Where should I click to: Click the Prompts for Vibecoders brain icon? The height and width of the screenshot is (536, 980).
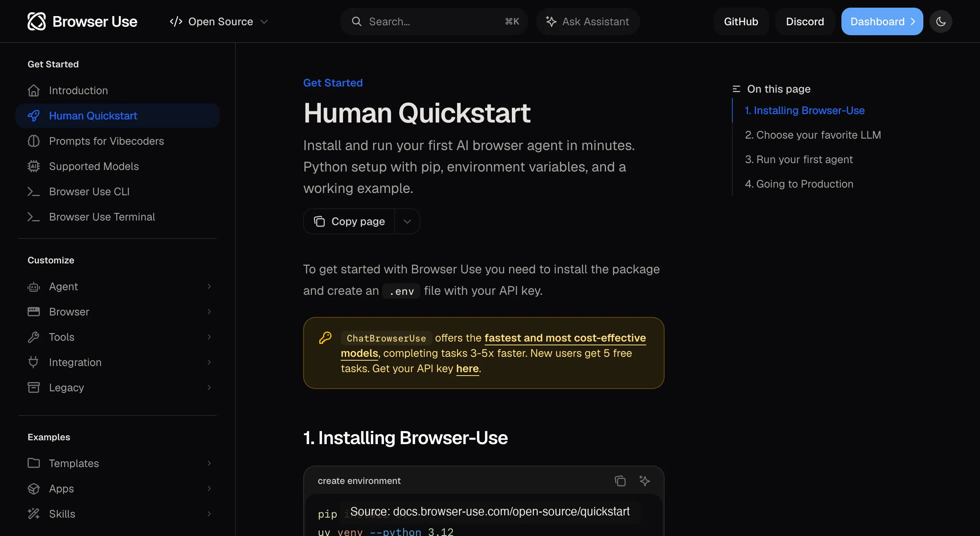click(x=34, y=141)
